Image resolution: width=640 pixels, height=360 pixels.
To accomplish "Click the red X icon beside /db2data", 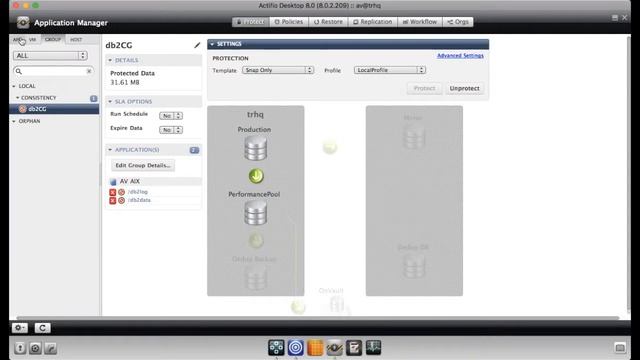I will pyautogui.click(x=113, y=200).
